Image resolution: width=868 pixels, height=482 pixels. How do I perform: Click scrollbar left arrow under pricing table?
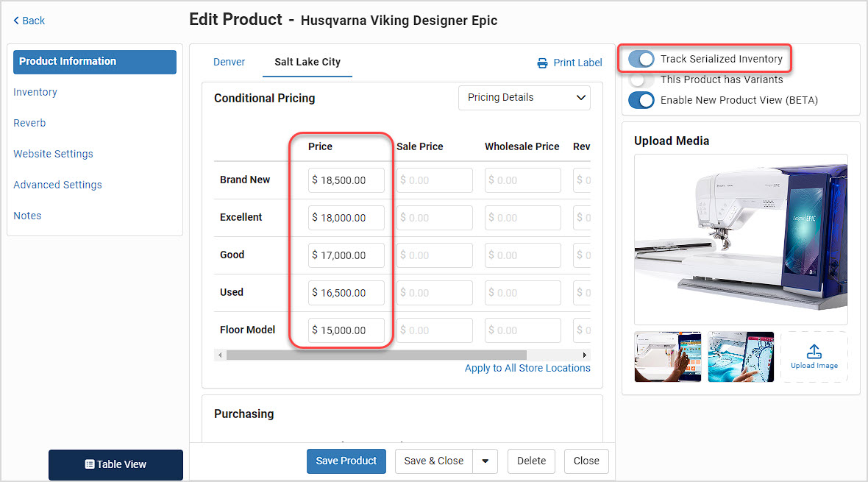pos(221,355)
